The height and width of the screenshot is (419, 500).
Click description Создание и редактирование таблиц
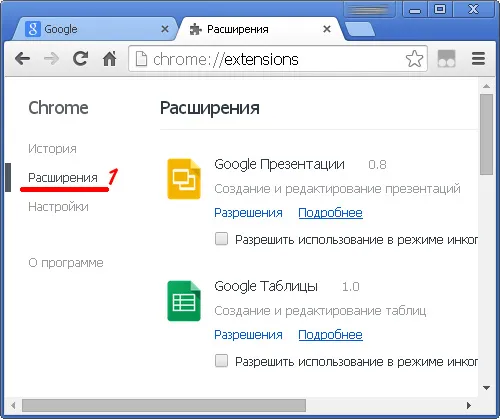(x=320, y=311)
